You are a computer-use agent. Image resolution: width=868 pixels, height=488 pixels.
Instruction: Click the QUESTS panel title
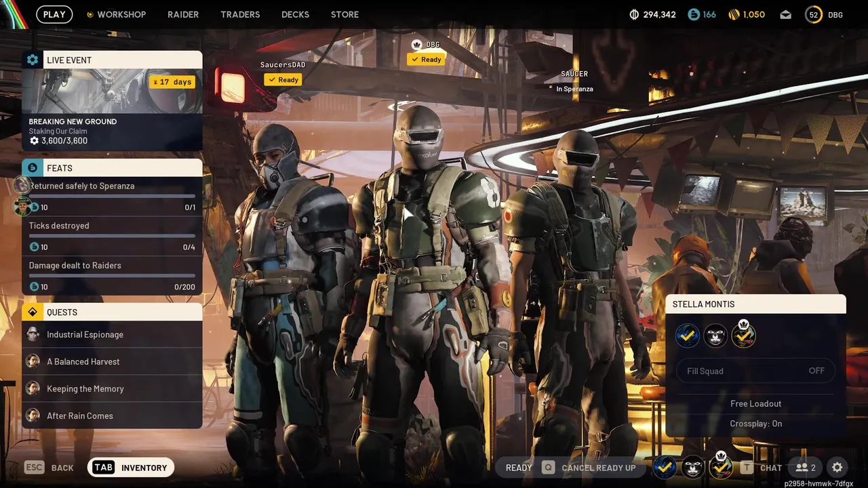(62, 312)
